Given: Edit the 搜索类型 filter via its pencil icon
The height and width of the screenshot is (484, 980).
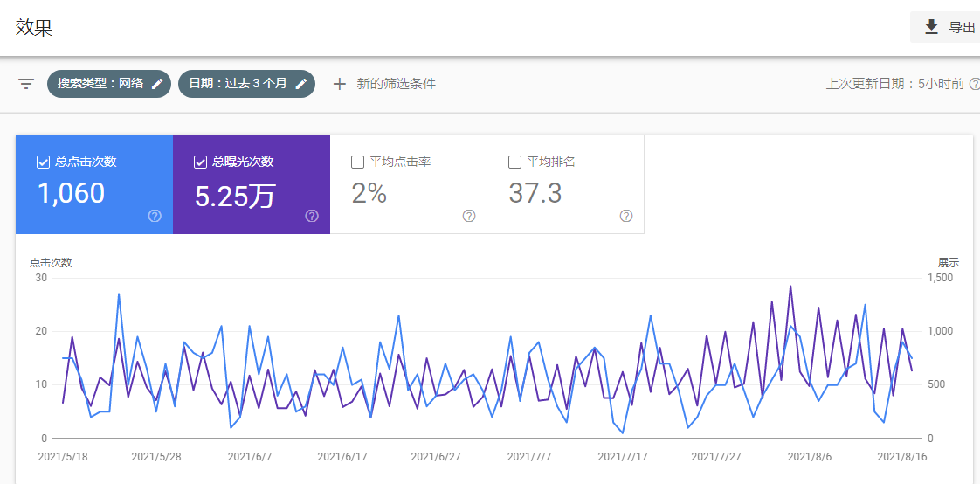Looking at the screenshot, I should pyautogui.click(x=157, y=84).
